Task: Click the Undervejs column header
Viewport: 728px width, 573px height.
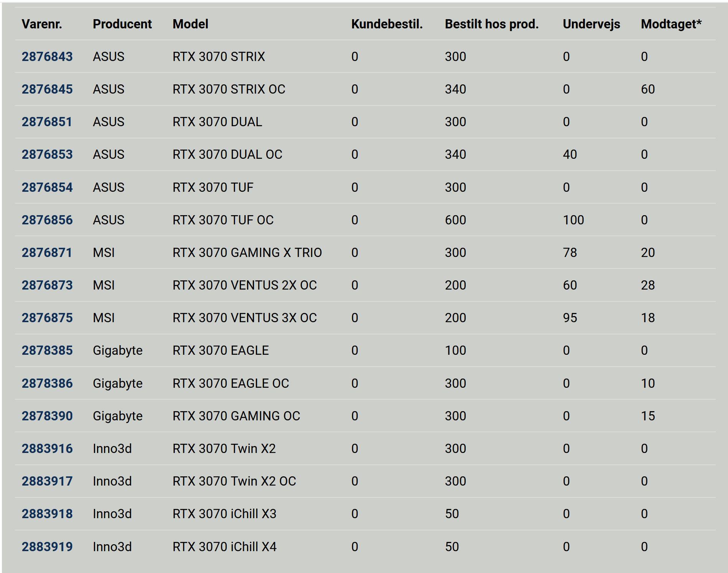Action: (x=591, y=24)
